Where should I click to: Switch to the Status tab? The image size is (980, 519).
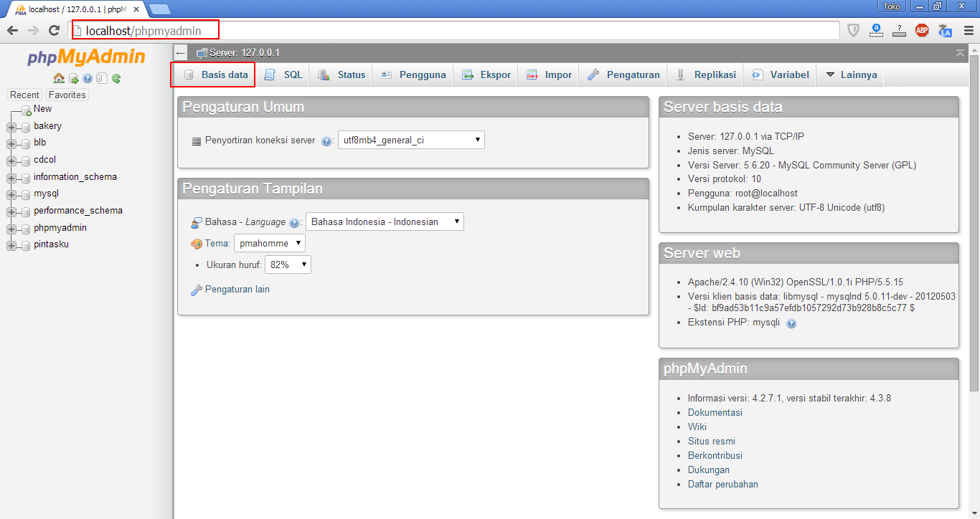tap(341, 75)
